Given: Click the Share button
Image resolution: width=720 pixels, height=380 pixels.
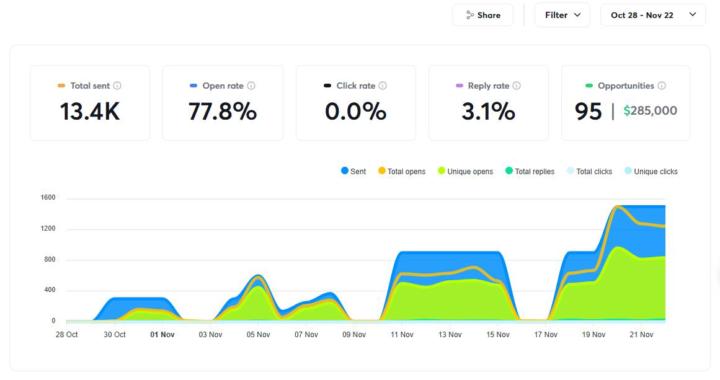Looking at the screenshot, I should coord(483,15).
